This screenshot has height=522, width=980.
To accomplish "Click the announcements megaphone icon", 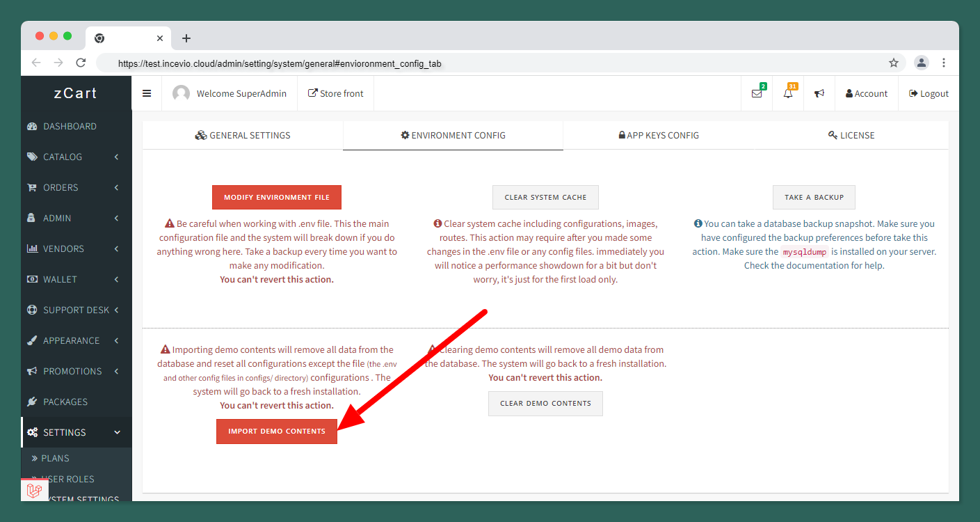I will pos(819,93).
